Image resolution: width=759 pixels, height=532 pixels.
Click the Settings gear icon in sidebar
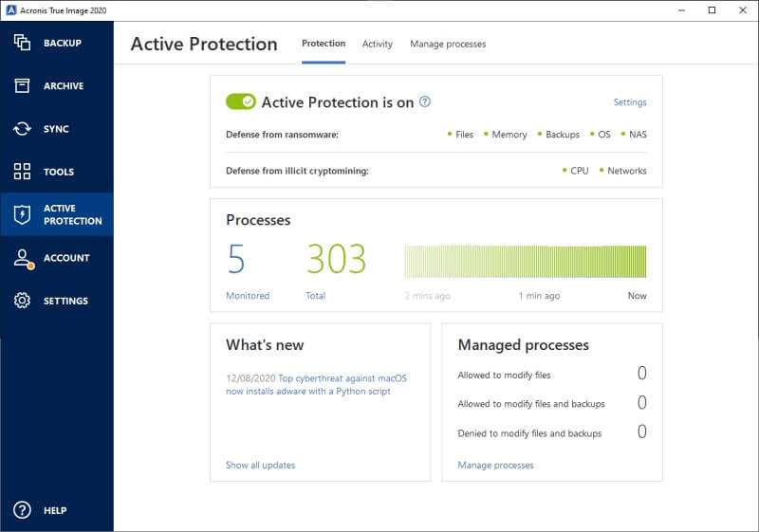pos(22,301)
